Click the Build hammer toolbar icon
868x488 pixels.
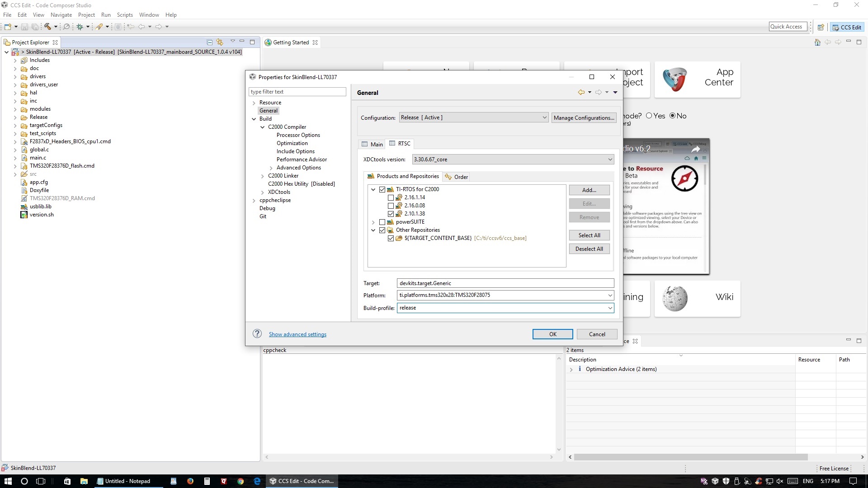[47, 27]
